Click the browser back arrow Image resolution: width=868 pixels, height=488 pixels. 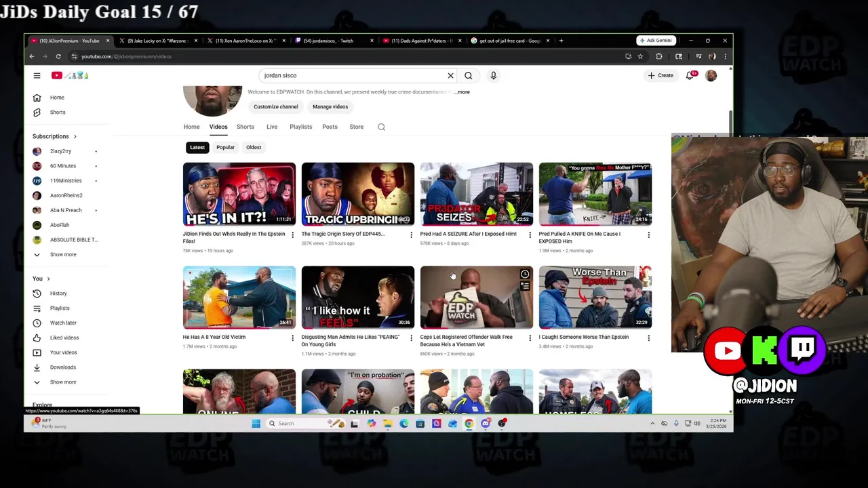(31, 56)
